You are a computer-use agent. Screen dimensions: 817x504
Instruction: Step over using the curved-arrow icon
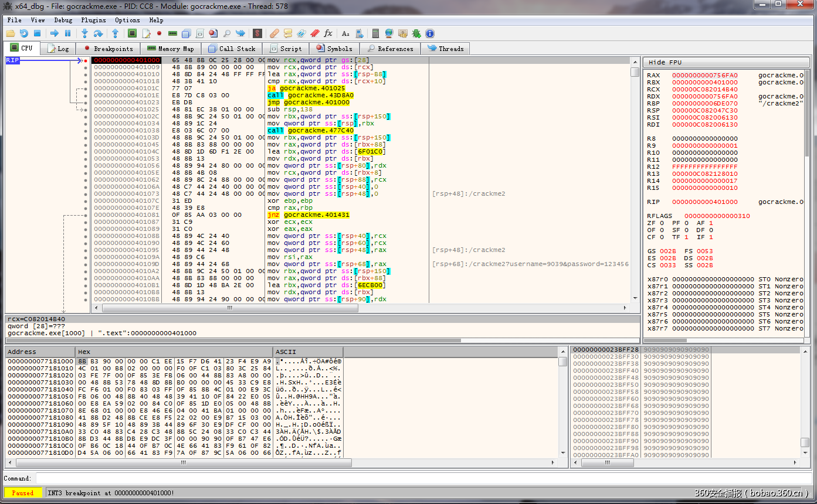pos(99,33)
